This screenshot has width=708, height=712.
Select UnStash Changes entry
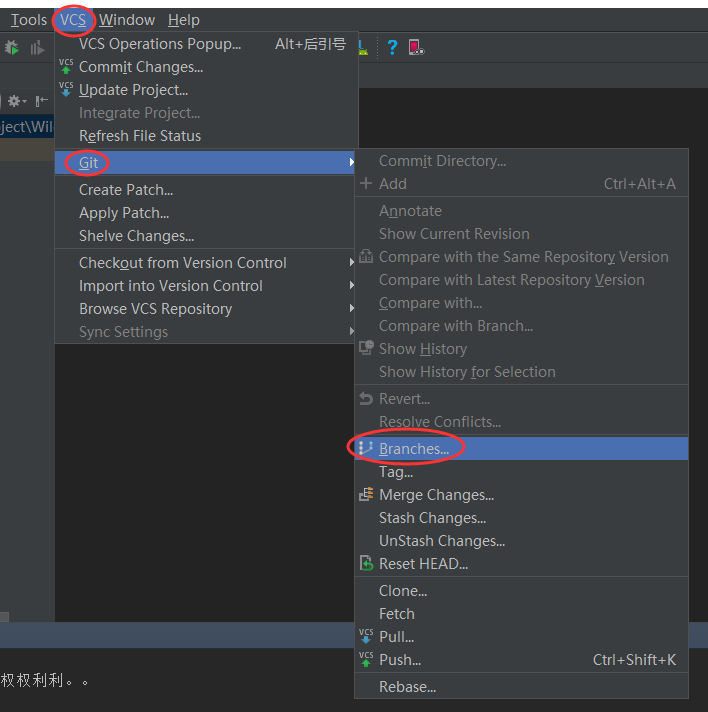pyautogui.click(x=521, y=541)
